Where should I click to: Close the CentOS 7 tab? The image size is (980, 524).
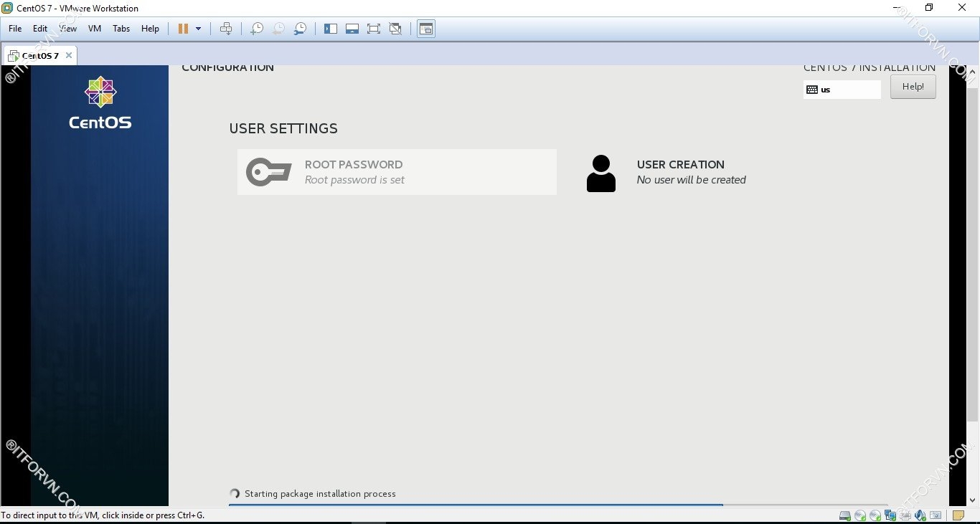(x=69, y=55)
